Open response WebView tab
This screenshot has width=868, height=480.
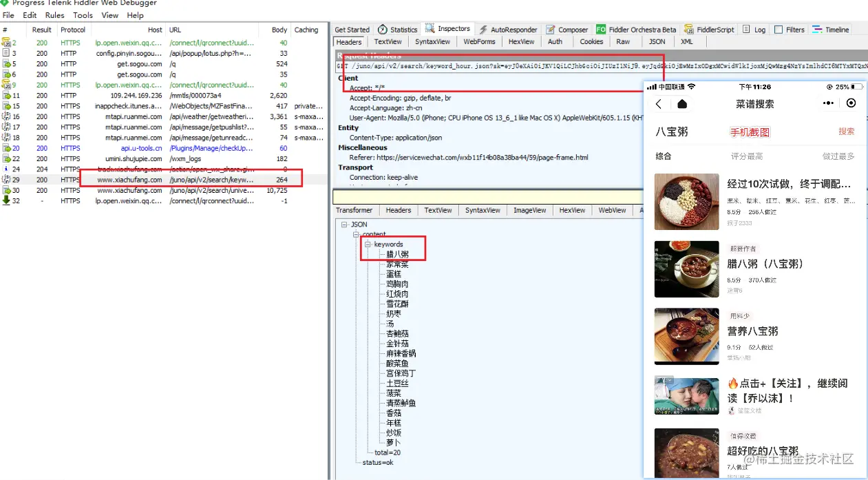613,210
